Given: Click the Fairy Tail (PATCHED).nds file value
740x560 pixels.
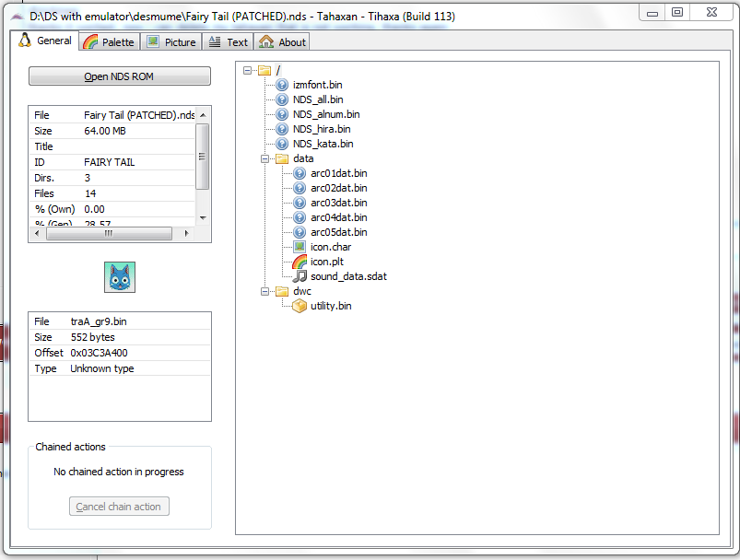Looking at the screenshot, I should [x=139, y=115].
